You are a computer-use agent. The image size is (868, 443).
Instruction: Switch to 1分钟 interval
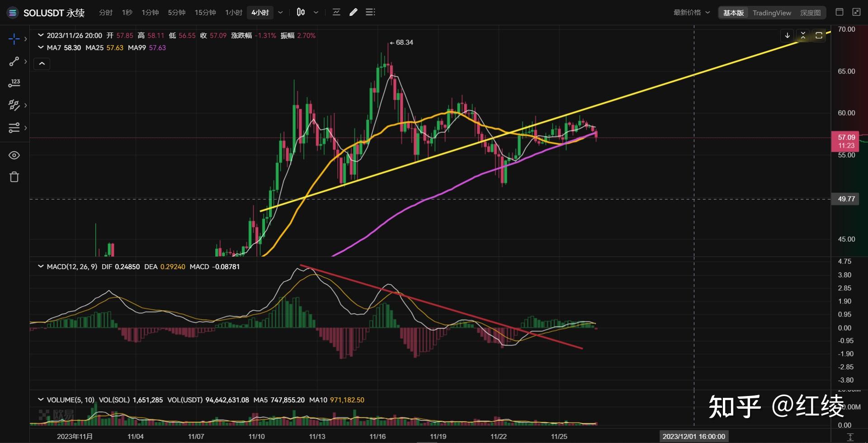(150, 13)
